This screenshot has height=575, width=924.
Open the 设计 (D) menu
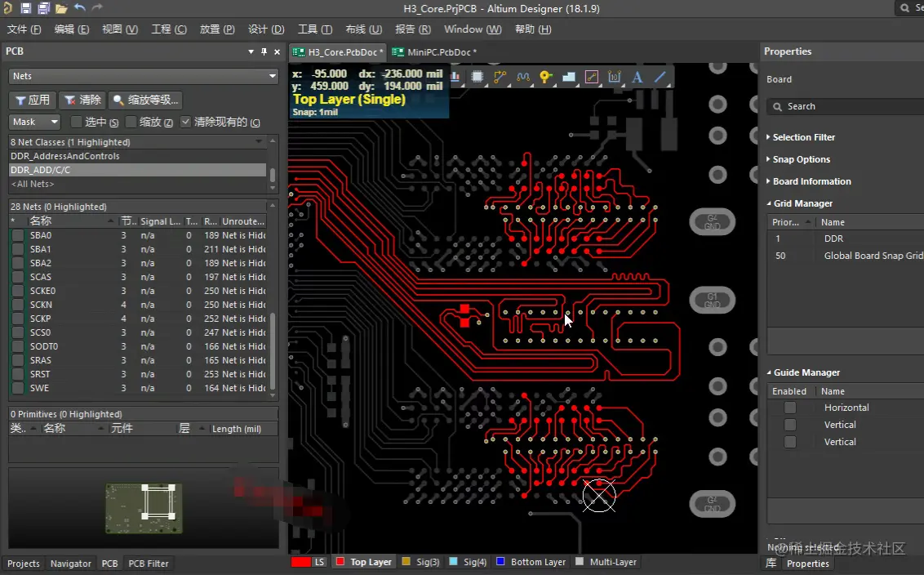tap(266, 29)
